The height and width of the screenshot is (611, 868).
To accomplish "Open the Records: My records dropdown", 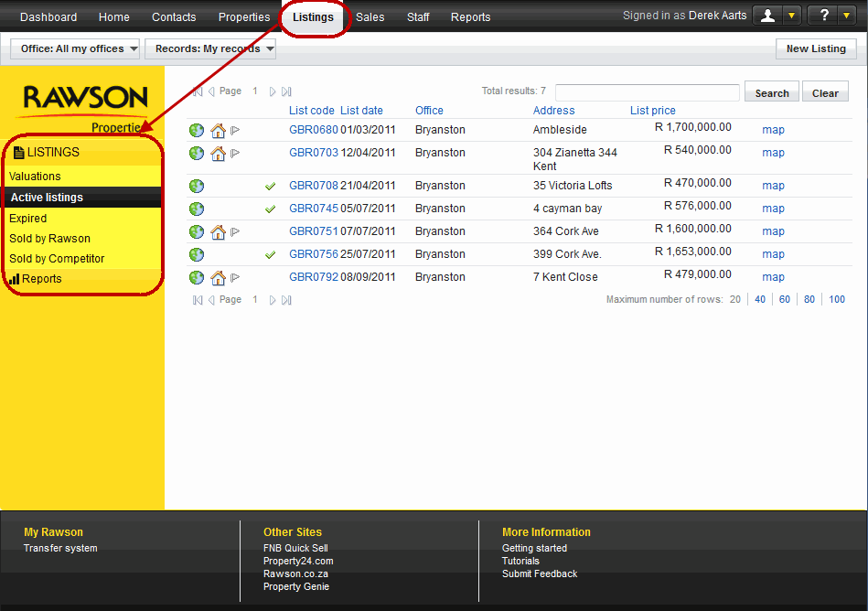I will click(210, 49).
